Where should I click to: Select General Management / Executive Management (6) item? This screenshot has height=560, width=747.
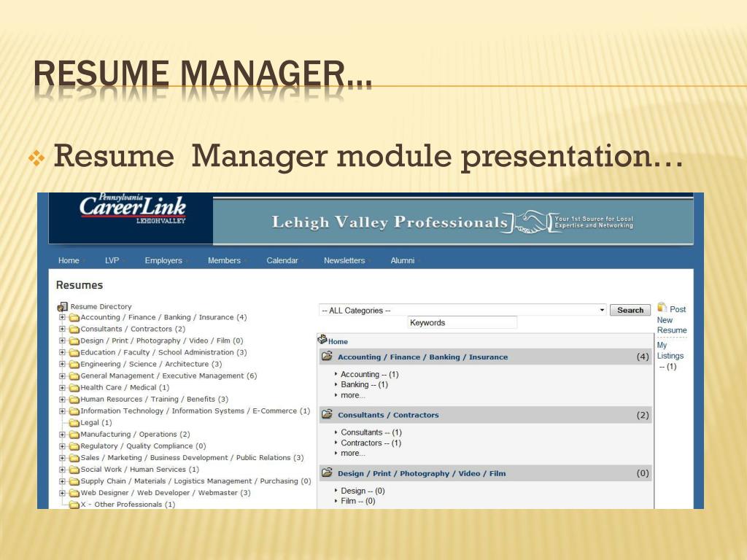(169, 376)
